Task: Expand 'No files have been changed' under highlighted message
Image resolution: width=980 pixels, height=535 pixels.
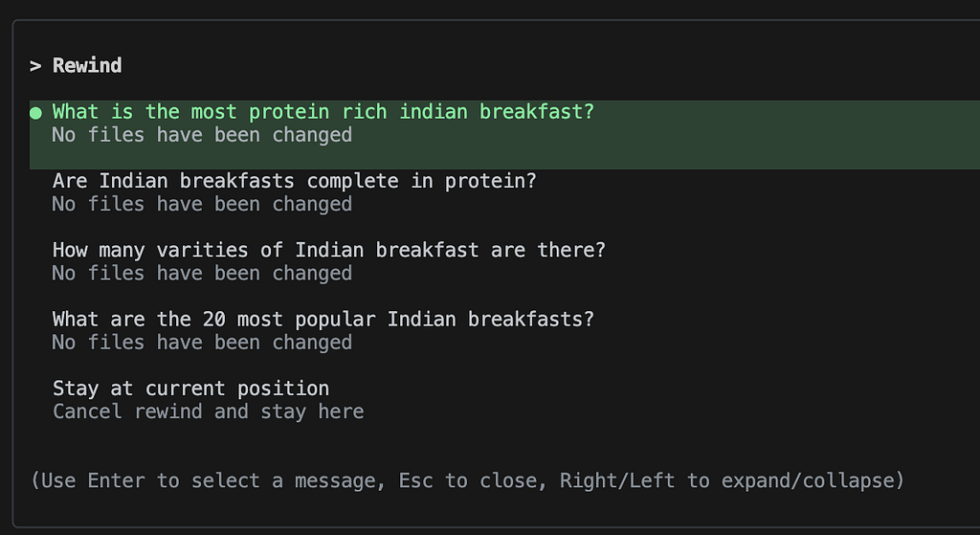Action: click(x=202, y=135)
